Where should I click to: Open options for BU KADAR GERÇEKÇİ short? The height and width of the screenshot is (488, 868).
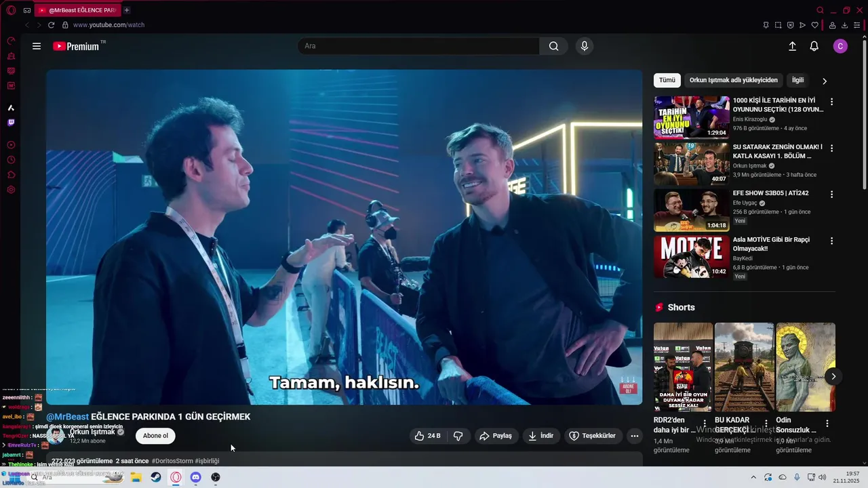coord(766,424)
